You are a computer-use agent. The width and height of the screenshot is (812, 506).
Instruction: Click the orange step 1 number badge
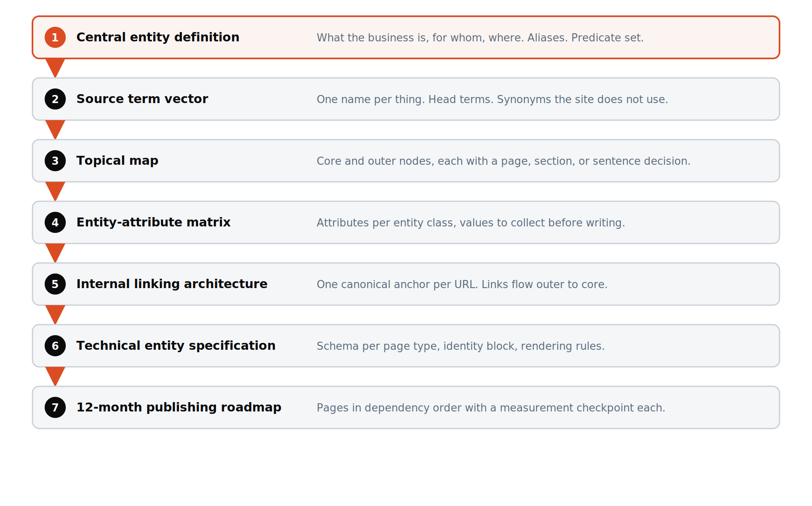[55, 37]
